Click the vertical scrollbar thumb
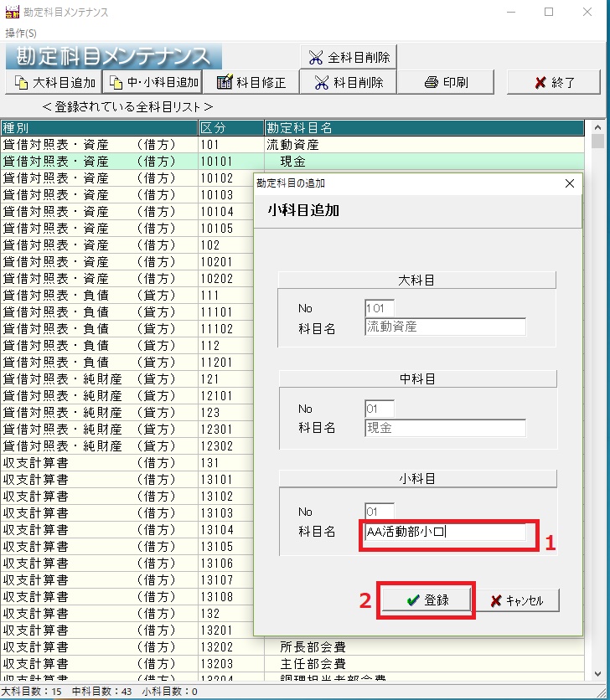Viewport: 610px width, 700px height. (597, 141)
